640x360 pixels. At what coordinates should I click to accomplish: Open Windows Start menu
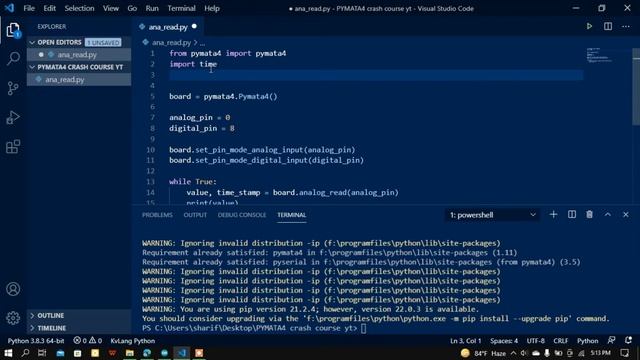pos(8,353)
